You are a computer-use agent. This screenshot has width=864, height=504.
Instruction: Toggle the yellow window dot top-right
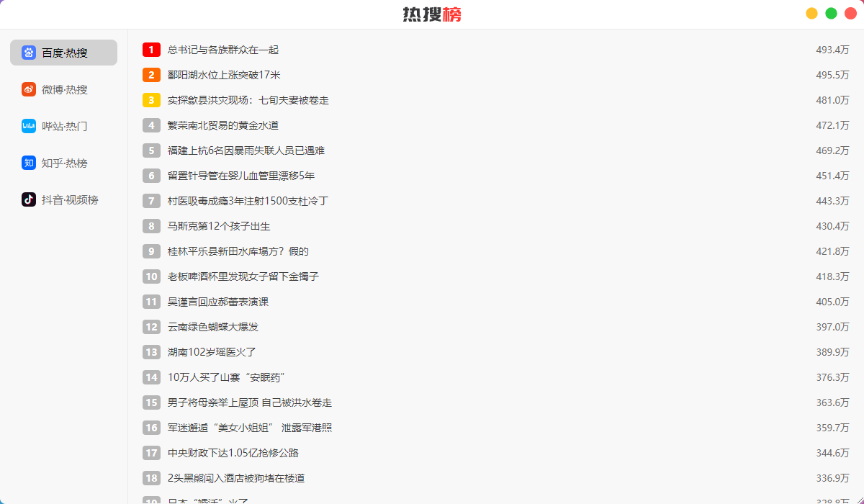tap(811, 13)
